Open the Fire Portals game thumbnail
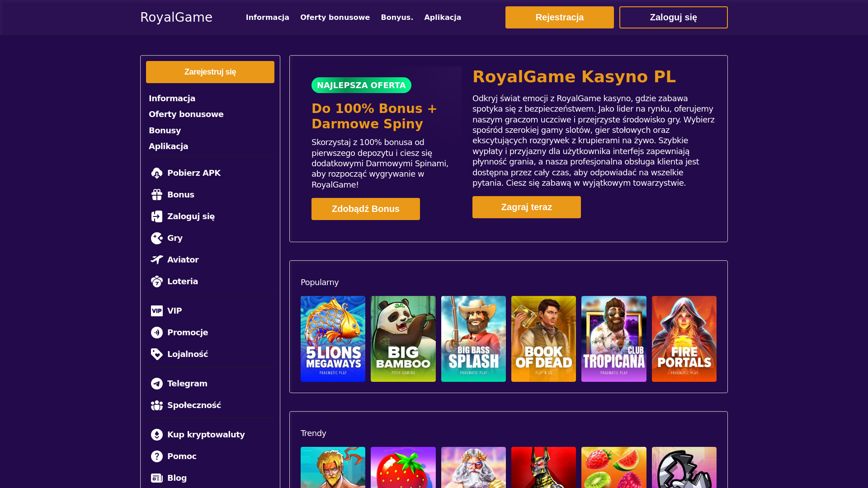Screen dimensions: 868x488 684,339
